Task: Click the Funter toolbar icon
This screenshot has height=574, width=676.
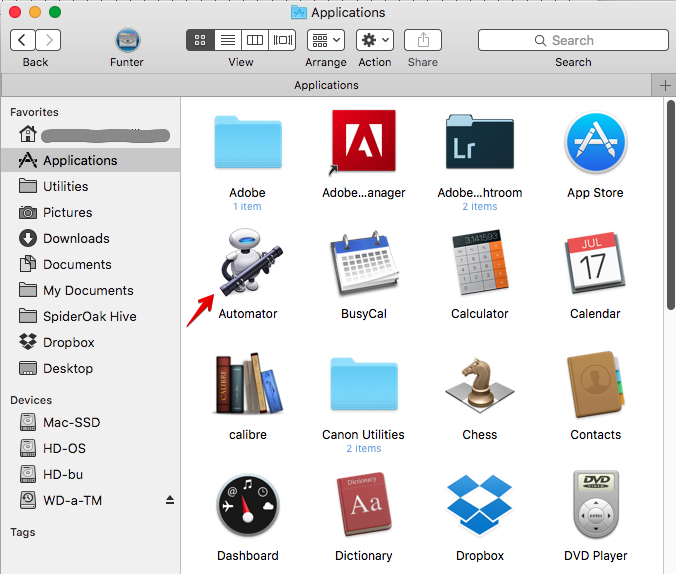Action: click(127, 40)
